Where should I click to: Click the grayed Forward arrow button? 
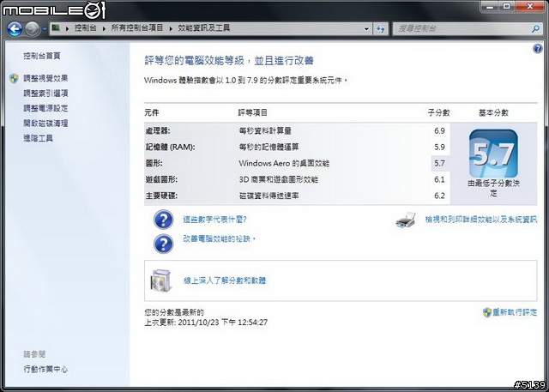(32, 29)
